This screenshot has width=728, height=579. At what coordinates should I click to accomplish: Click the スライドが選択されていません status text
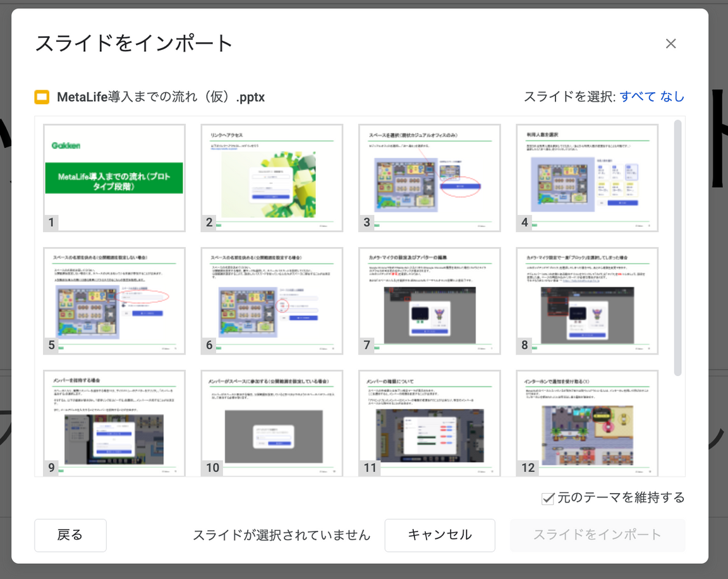click(x=281, y=535)
